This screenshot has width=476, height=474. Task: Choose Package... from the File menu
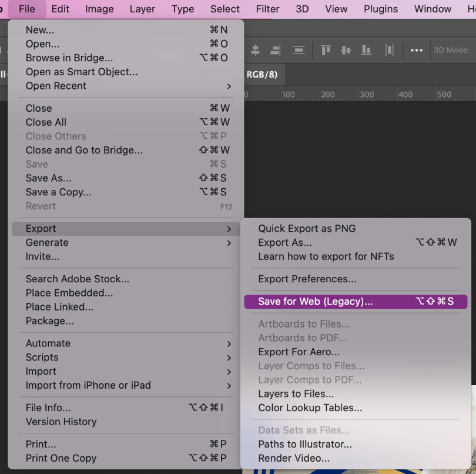coord(126,321)
